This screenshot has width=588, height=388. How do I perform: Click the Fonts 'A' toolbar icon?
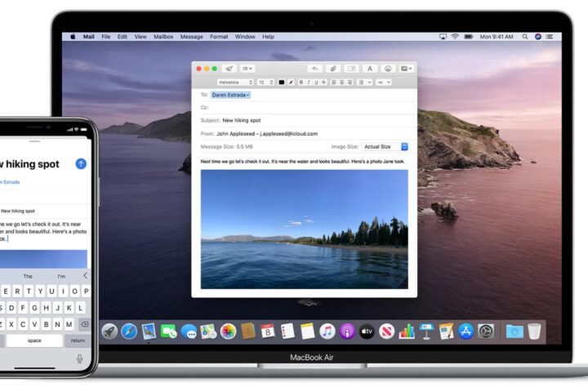click(369, 69)
